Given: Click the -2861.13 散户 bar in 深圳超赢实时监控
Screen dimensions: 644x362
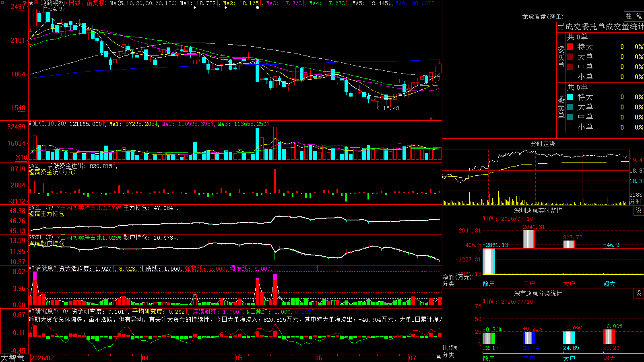Looking at the screenshot, I should [489, 261].
